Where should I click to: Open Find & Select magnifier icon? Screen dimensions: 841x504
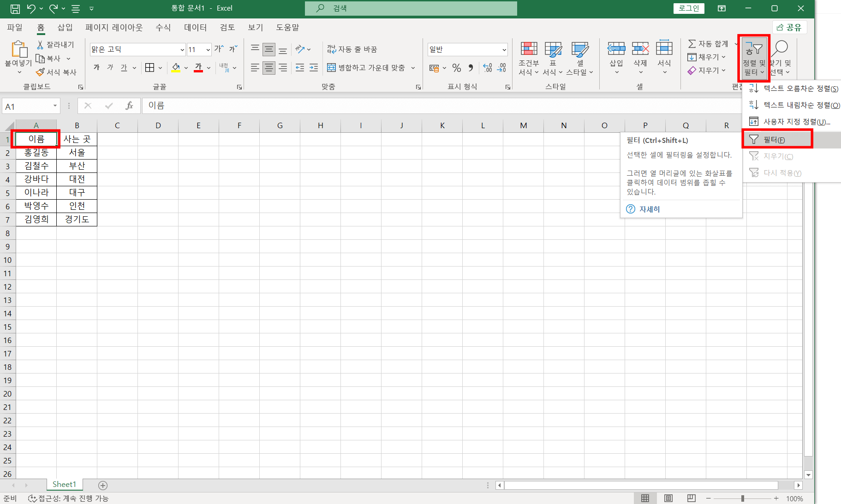point(781,48)
